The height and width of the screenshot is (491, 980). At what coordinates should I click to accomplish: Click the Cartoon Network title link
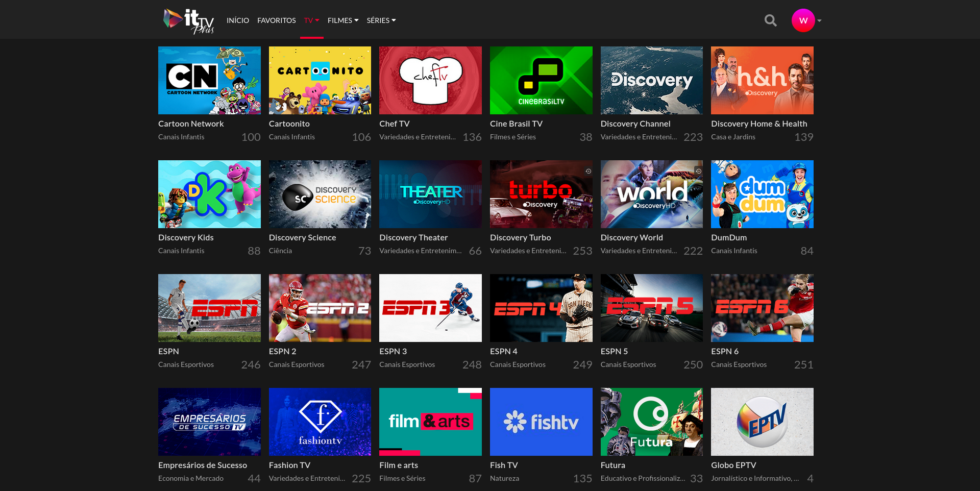pyautogui.click(x=191, y=124)
